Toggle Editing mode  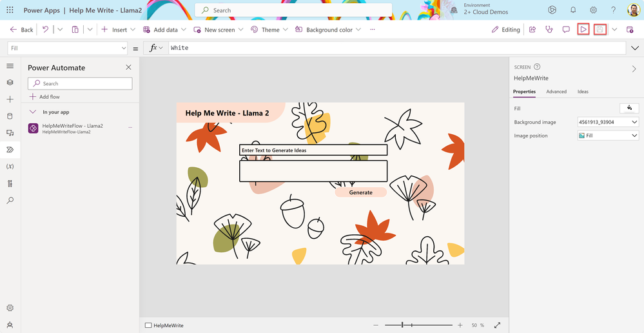point(505,30)
